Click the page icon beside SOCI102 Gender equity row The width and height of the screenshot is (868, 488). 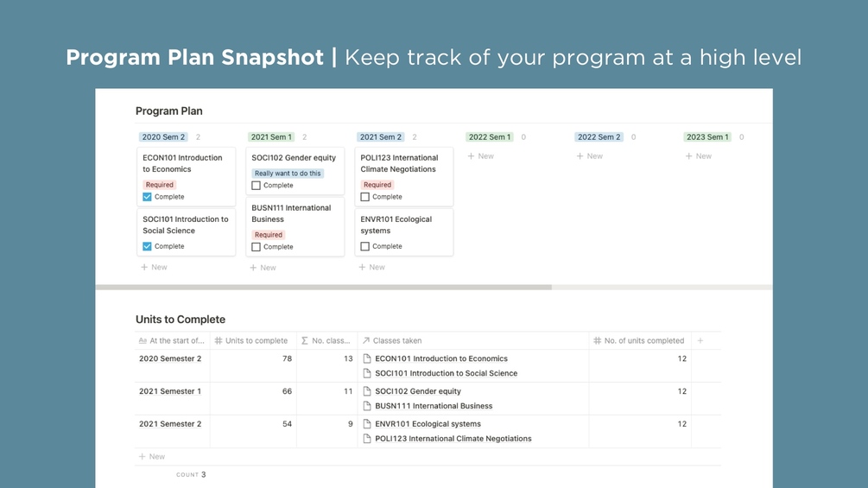[x=367, y=391]
